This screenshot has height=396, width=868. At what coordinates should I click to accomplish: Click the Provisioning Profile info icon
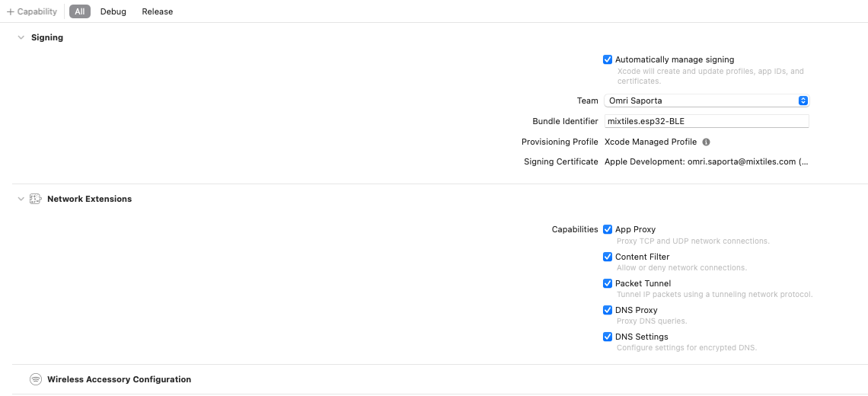point(706,142)
